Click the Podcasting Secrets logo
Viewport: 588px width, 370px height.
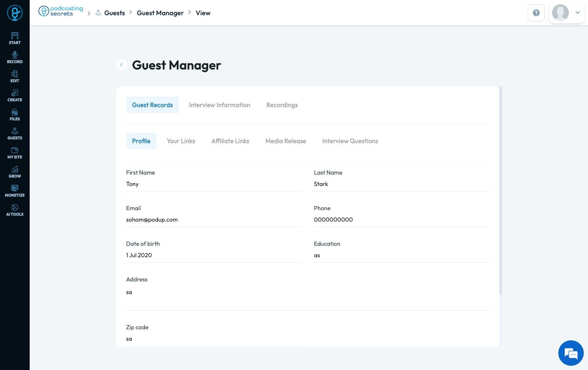coord(61,11)
